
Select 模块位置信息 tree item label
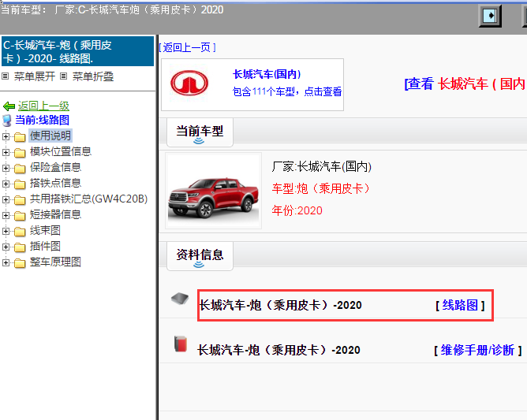click(x=61, y=151)
